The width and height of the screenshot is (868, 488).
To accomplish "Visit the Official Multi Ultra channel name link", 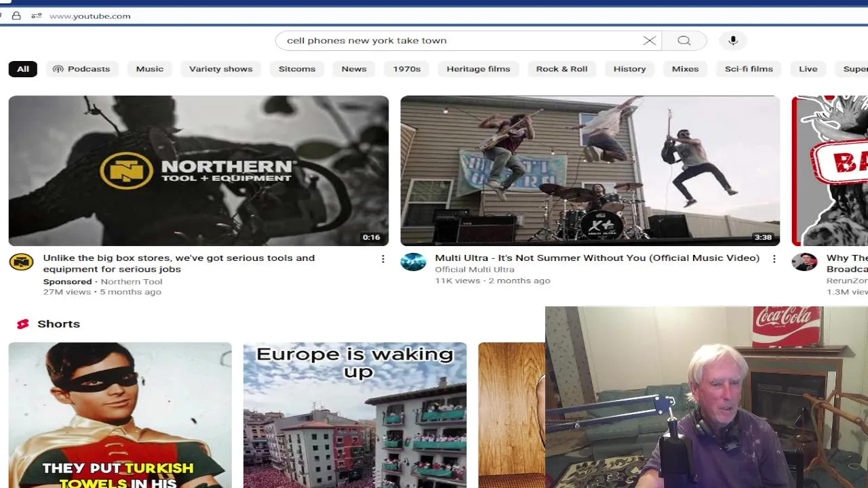I will point(475,270).
